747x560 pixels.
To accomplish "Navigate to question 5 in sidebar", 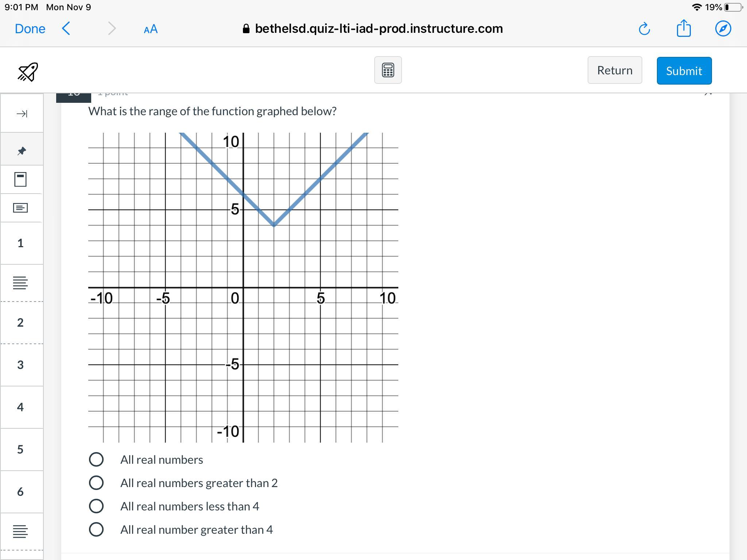I will pyautogui.click(x=20, y=449).
